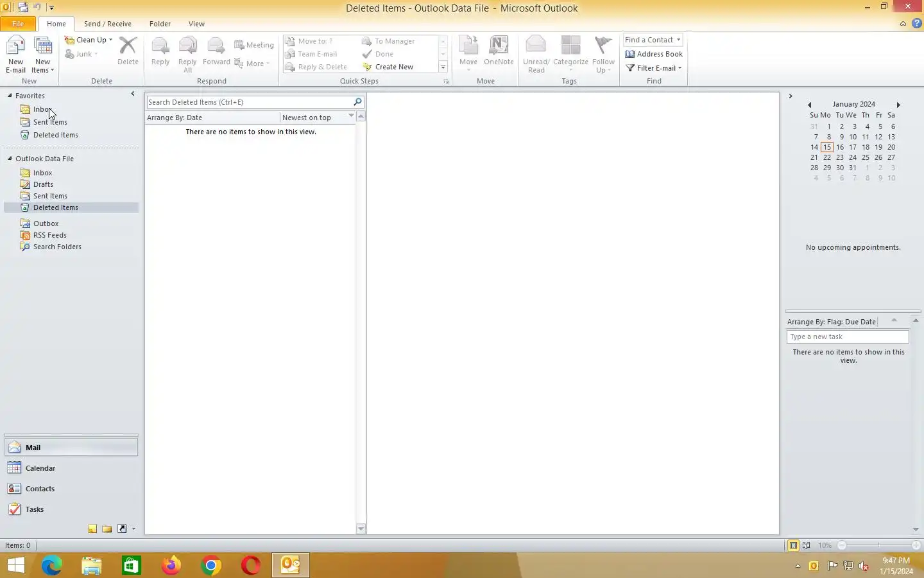Click Arrange By: Date header
This screenshot has width=924, height=578.
pyautogui.click(x=212, y=118)
